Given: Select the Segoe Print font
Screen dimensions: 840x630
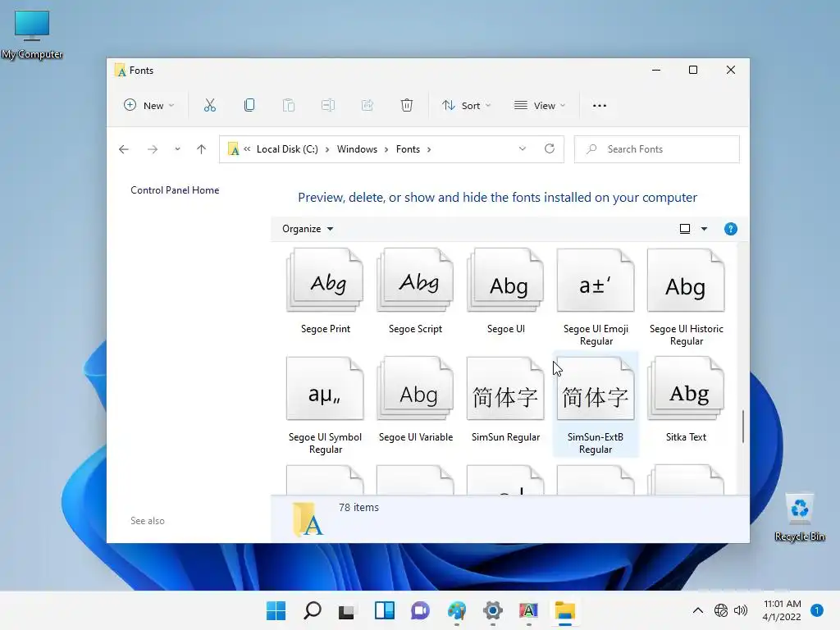Looking at the screenshot, I should [x=325, y=292].
